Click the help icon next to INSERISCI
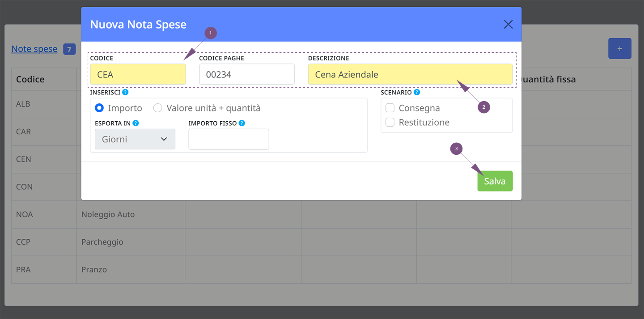The height and width of the screenshot is (319, 644). click(125, 92)
